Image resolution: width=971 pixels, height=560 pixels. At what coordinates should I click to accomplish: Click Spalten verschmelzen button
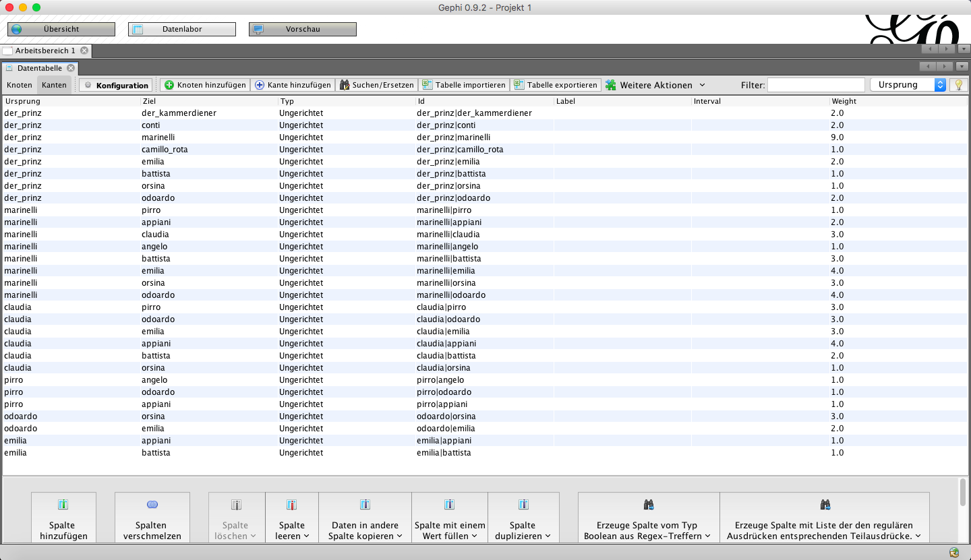(x=152, y=518)
